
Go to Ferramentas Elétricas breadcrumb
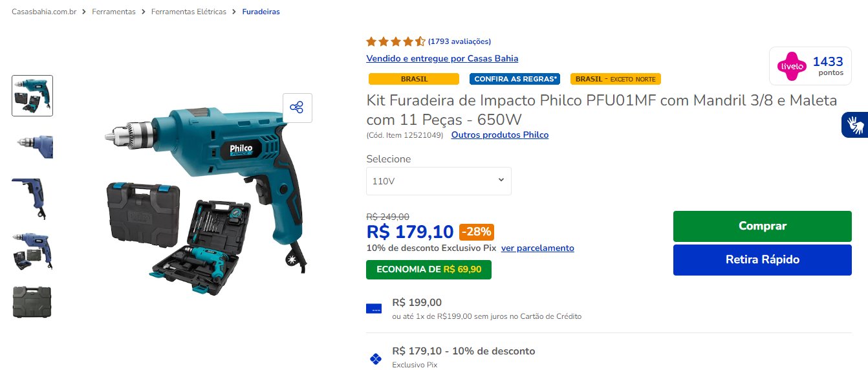pyautogui.click(x=189, y=12)
